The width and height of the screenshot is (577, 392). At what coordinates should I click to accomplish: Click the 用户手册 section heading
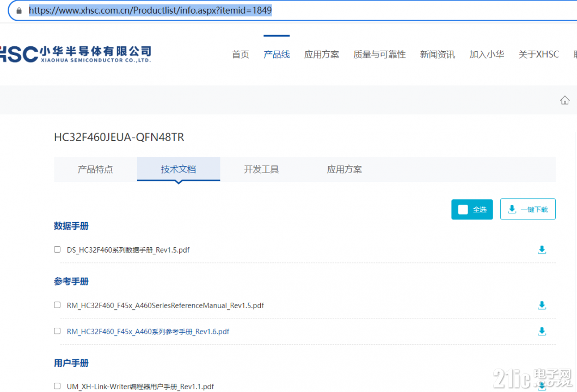pyautogui.click(x=71, y=363)
